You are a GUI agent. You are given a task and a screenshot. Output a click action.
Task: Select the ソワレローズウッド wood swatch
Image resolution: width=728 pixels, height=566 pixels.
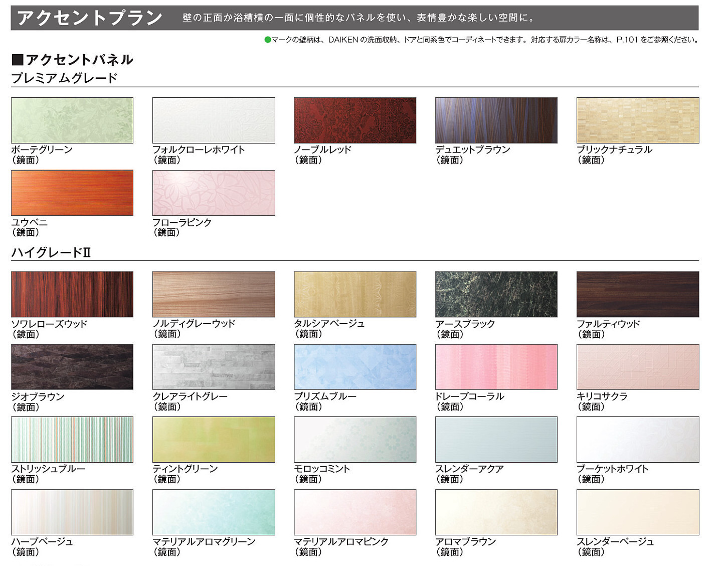click(x=72, y=294)
